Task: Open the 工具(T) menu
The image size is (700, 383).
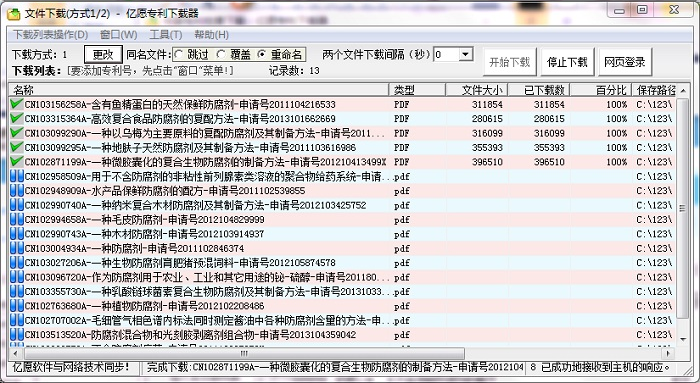Action: click(x=166, y=34)
